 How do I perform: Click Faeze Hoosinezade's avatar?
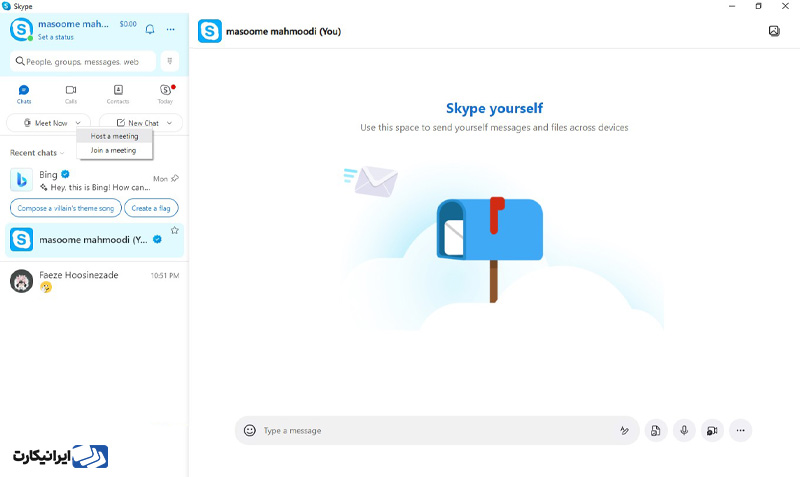click(21, 281)
